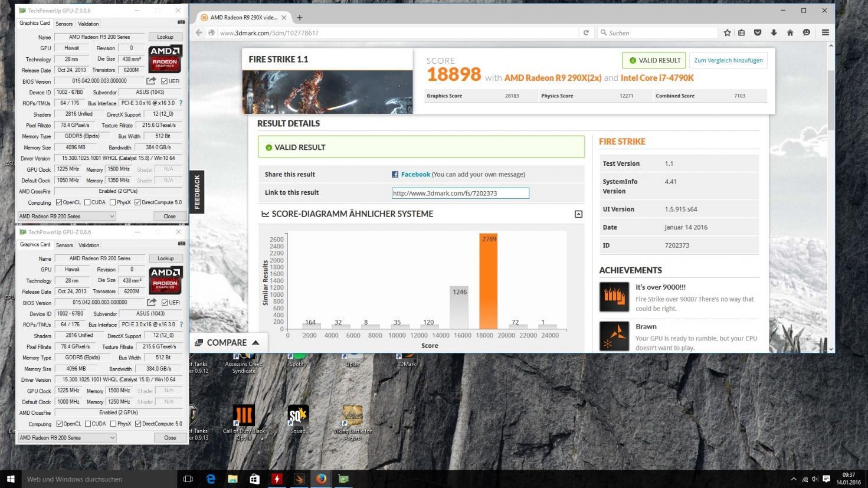The height and width of the screenshot is (488, 868).
Task: Open GPU selector dropdown in upper GPU-Z
Action: [x=67, y=217]
